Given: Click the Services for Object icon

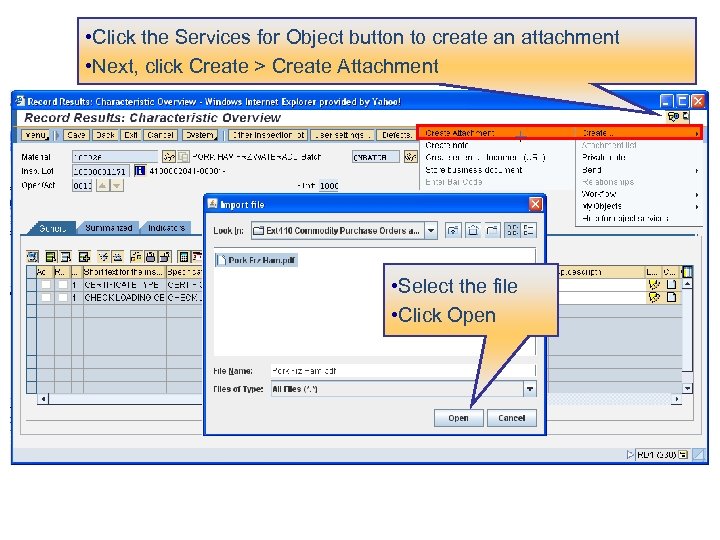Looking at the screenshot, I should (x=673, y=117).
